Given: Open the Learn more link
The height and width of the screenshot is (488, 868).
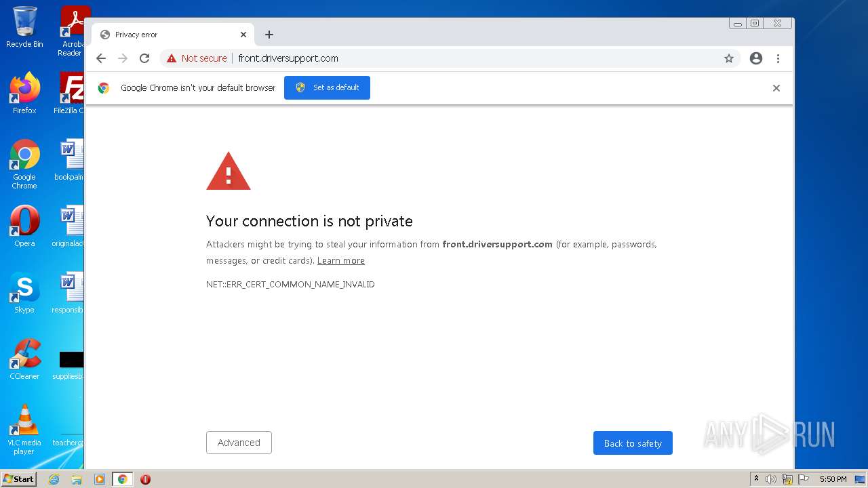Looking at the screenshot, I should [x=341, y=260].
